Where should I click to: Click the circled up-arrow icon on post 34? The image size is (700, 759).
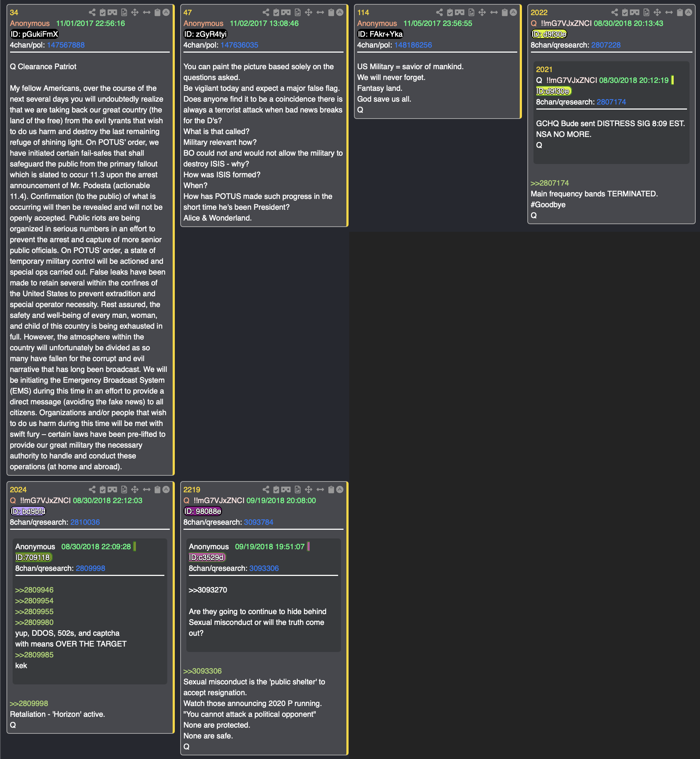pyautogui.click(x=166, y=13)
